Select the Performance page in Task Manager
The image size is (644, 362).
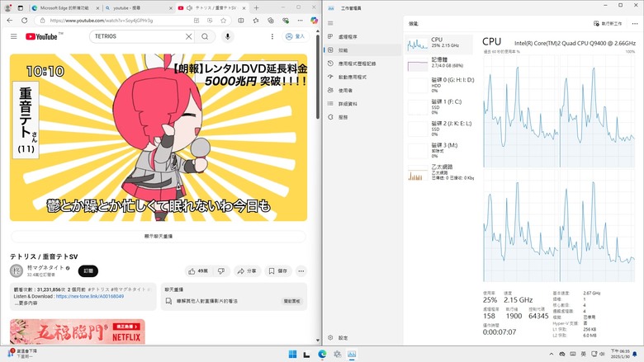pos(362,50)
